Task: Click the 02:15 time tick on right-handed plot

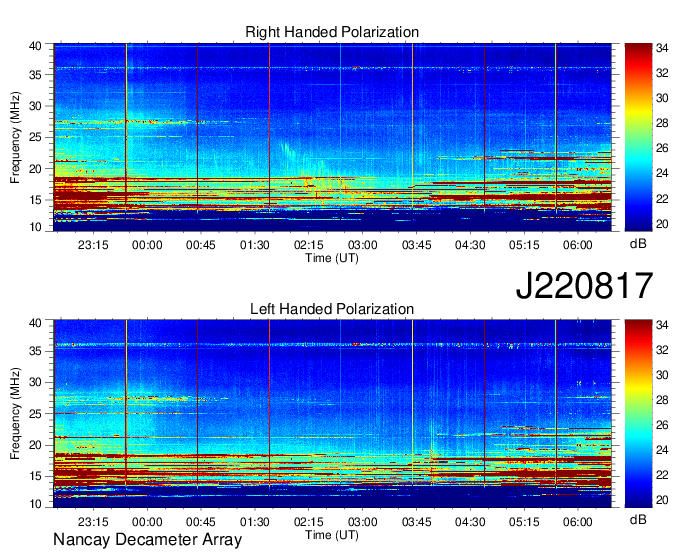Action: [308, 245]
